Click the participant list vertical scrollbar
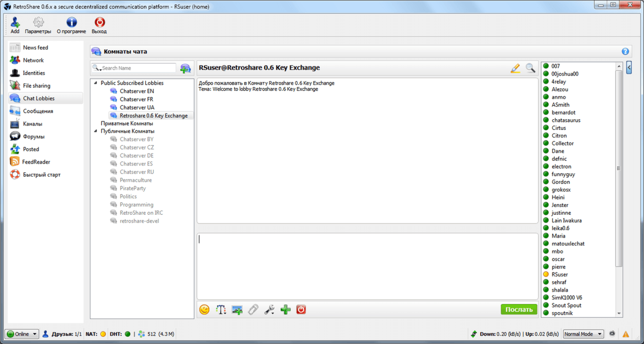Screen dimensions: 644x344 click(619, 168)
